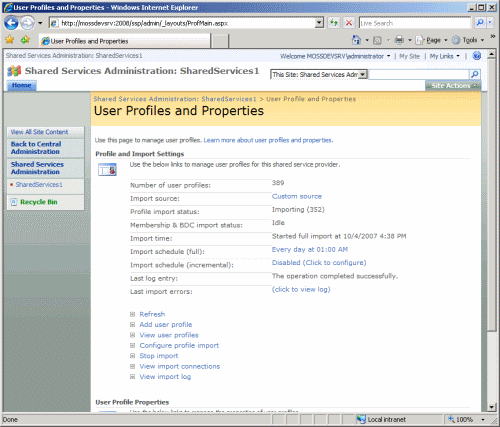Open the Recycle Bin link
The image size is (500, 427).
39,202
